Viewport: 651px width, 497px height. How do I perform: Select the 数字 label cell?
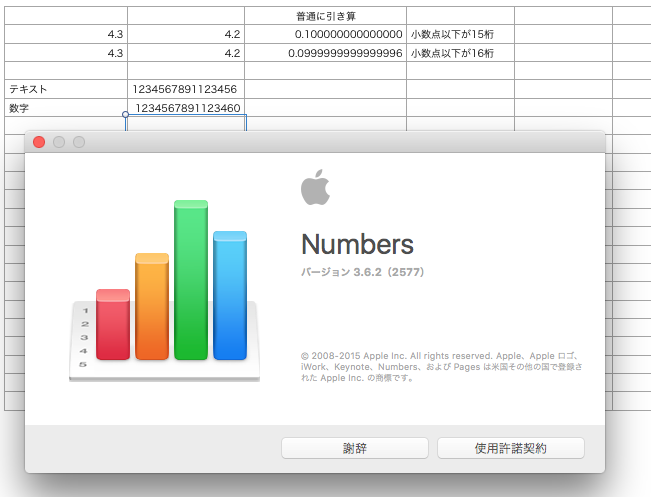pyautogui.click(x=66, y=108)
